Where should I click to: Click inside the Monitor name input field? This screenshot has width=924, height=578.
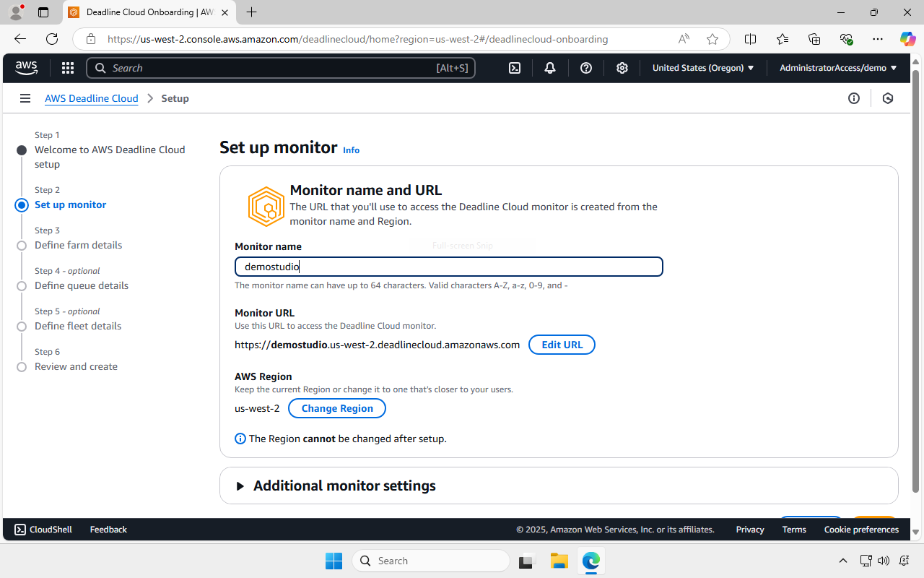tap(448, 267)
